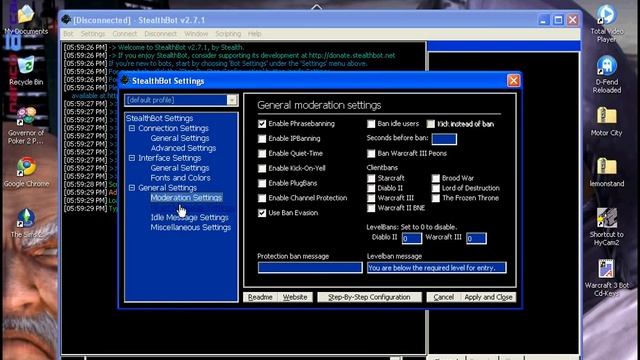Open the Bot menu

[68, 34]
